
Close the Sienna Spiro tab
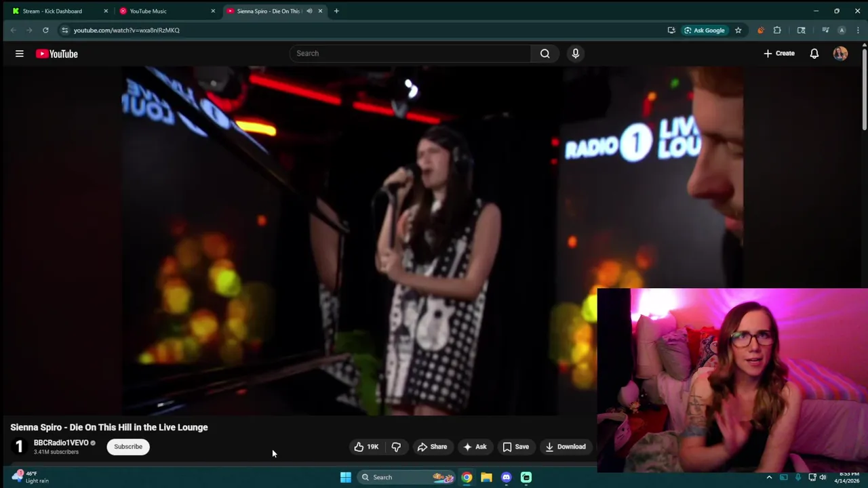pyautogui.click(x=320, y=11)
